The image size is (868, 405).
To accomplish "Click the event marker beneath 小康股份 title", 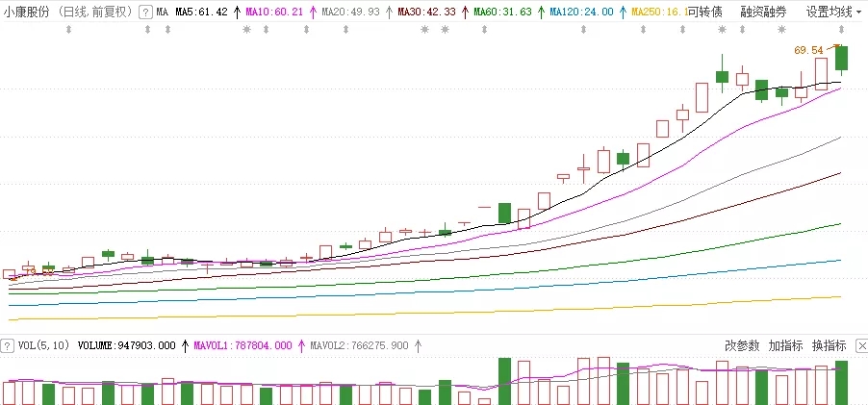I will pos(68,30).
